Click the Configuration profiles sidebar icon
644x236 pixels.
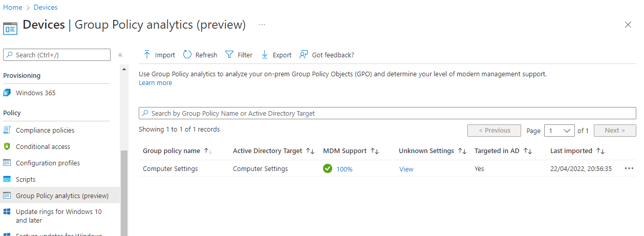pos(7,163)
